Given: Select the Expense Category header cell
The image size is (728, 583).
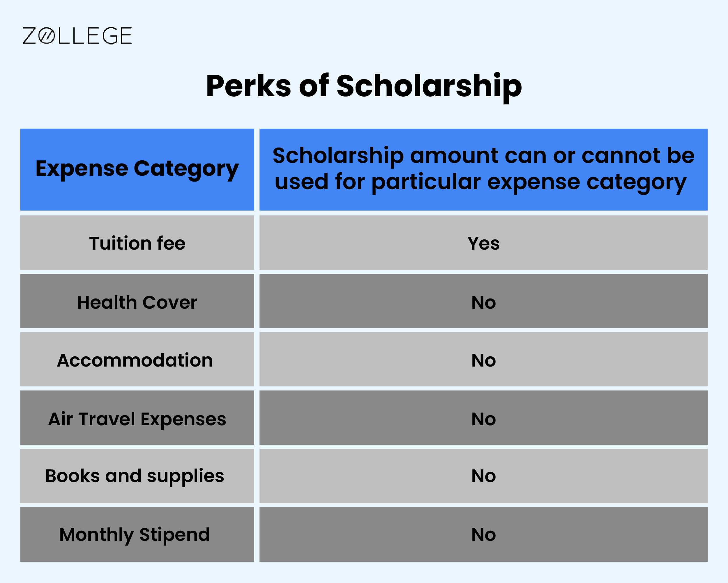Looking at the screenshot, I should pos(137,169).
